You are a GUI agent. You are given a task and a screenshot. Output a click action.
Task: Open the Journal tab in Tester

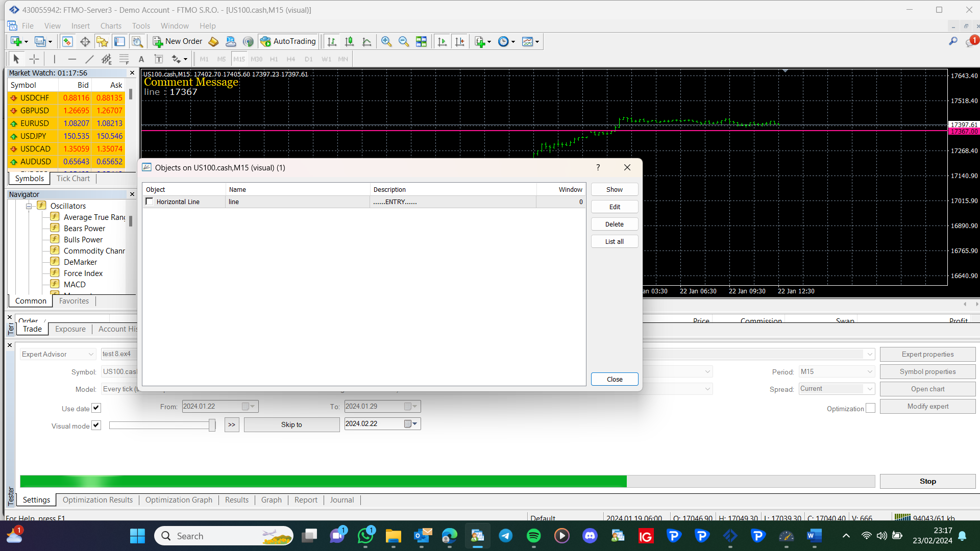tap(342, 500)
